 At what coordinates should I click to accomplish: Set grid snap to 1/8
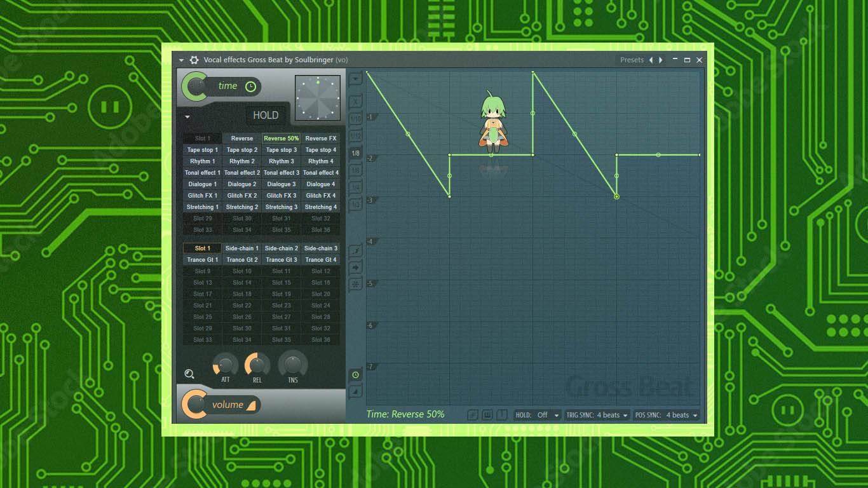(355, 153)
